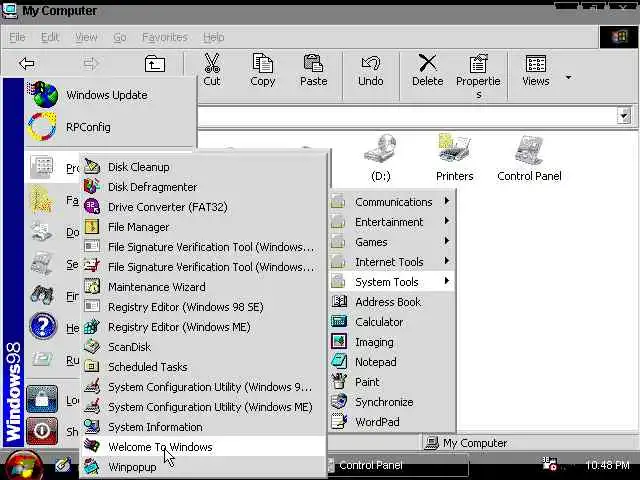Launch Disk Defragmenter
This screenshot has width=640, height=480.
204,187
